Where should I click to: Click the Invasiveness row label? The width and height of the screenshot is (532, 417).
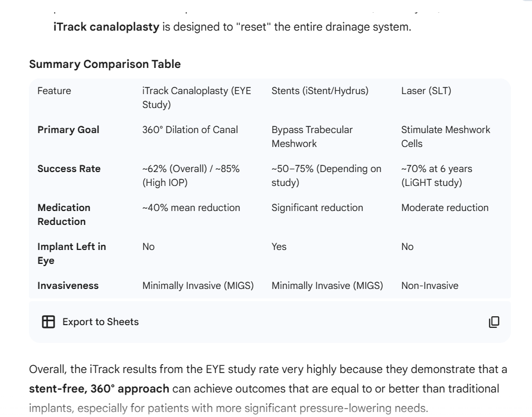68,286
